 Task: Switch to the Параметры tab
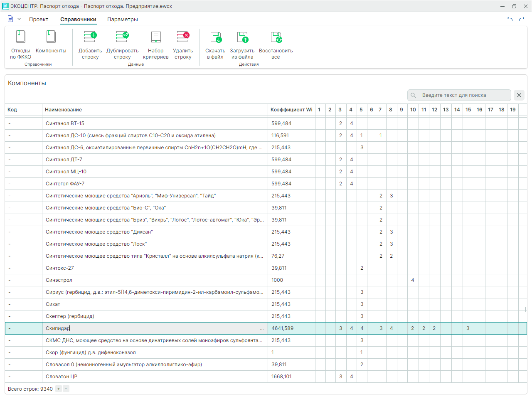coord(123,20)
